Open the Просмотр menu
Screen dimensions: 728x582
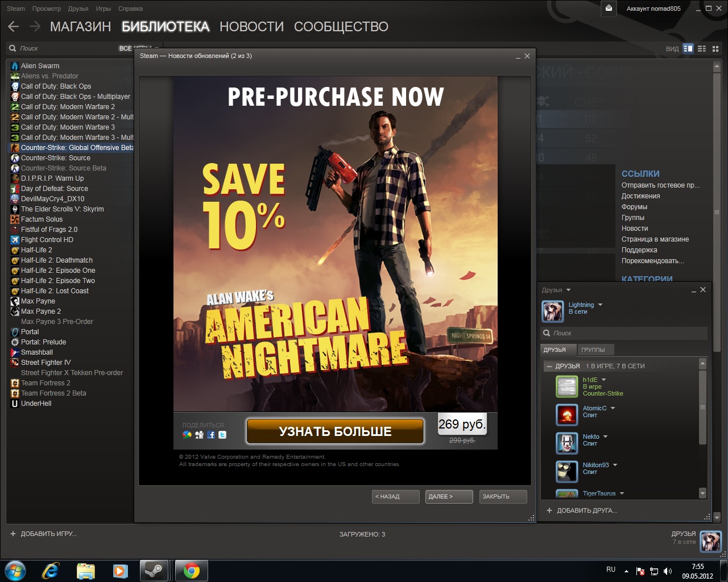(47, 9)
